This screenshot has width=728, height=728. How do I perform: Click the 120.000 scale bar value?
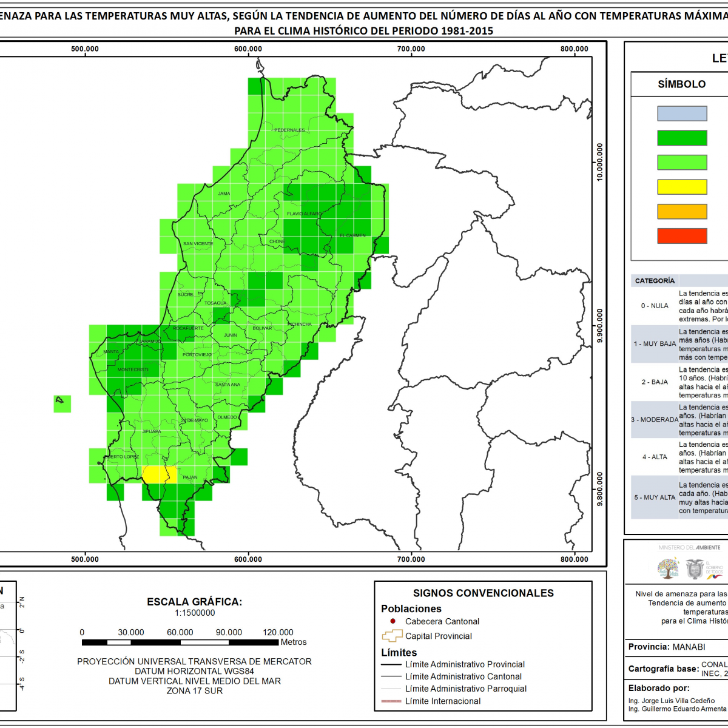tap(278, 632)
